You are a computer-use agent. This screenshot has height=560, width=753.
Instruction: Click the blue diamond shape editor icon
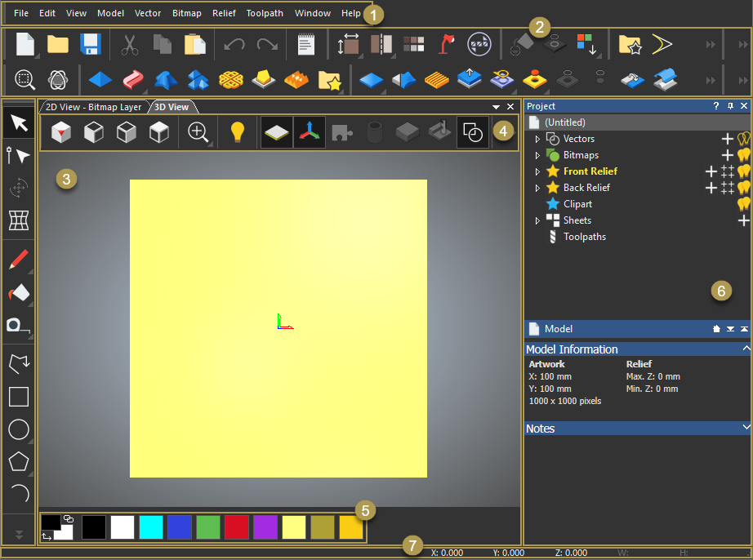100,80
